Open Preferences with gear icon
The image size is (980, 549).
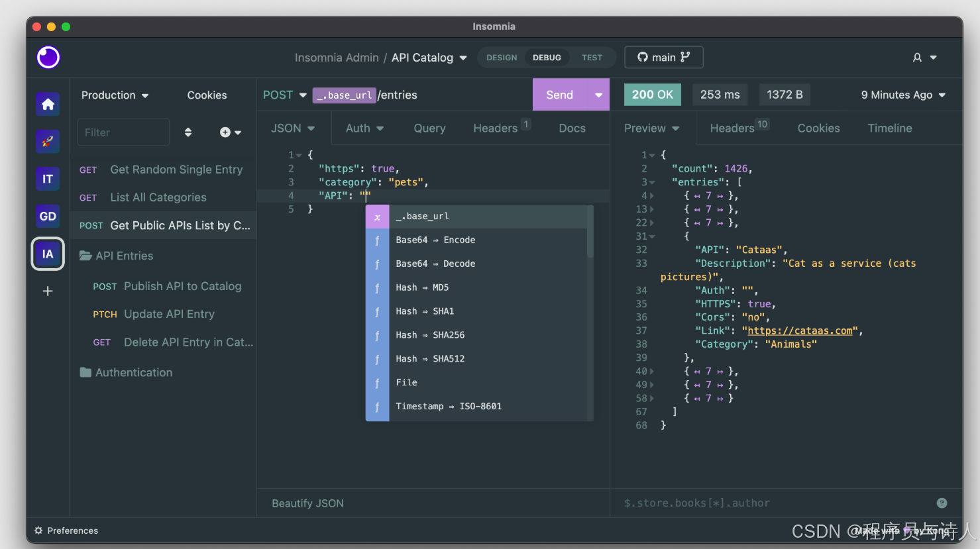38,530
